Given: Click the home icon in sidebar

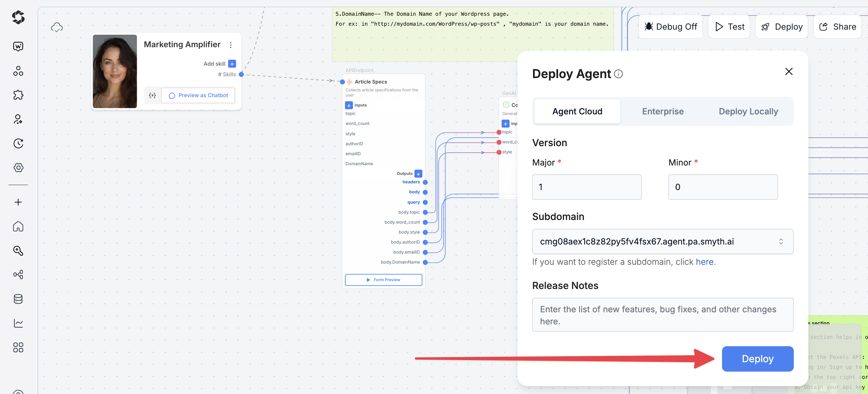Looking at the screenshot, I should coord(18,226).
